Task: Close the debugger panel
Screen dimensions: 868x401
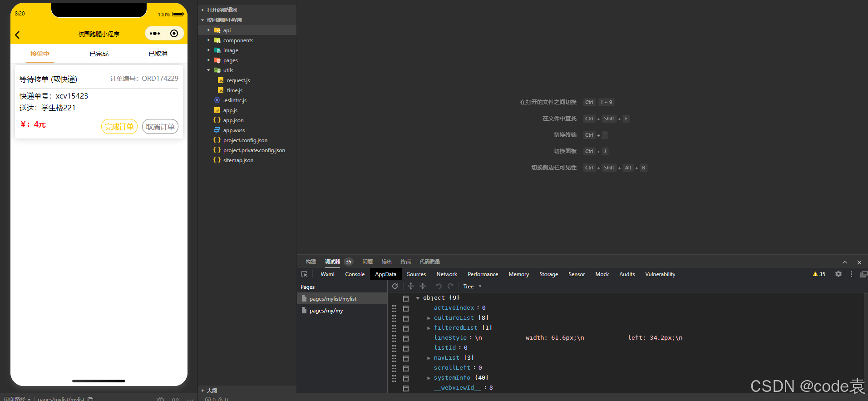Action: click(x=859, y=262)
